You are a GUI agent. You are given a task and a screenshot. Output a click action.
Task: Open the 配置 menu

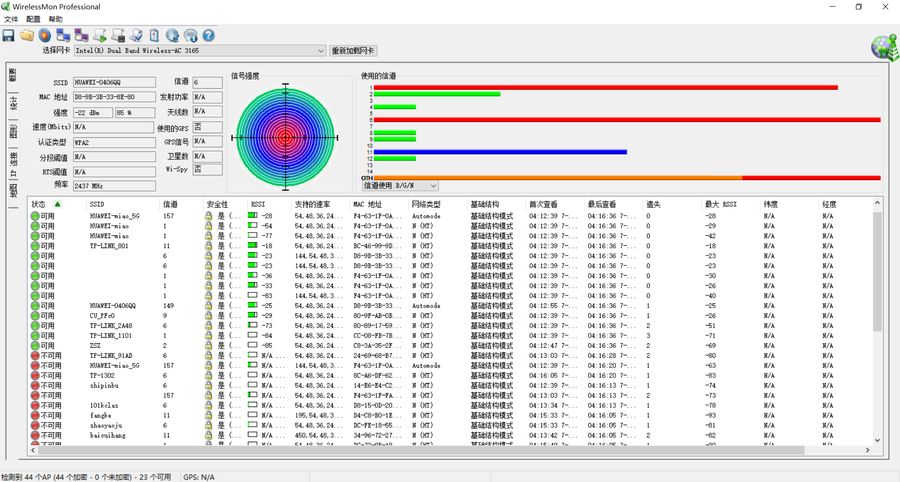click(33, 19)
